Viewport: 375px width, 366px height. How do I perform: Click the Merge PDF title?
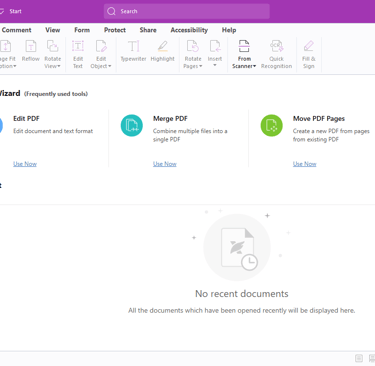tap(170, 119)
